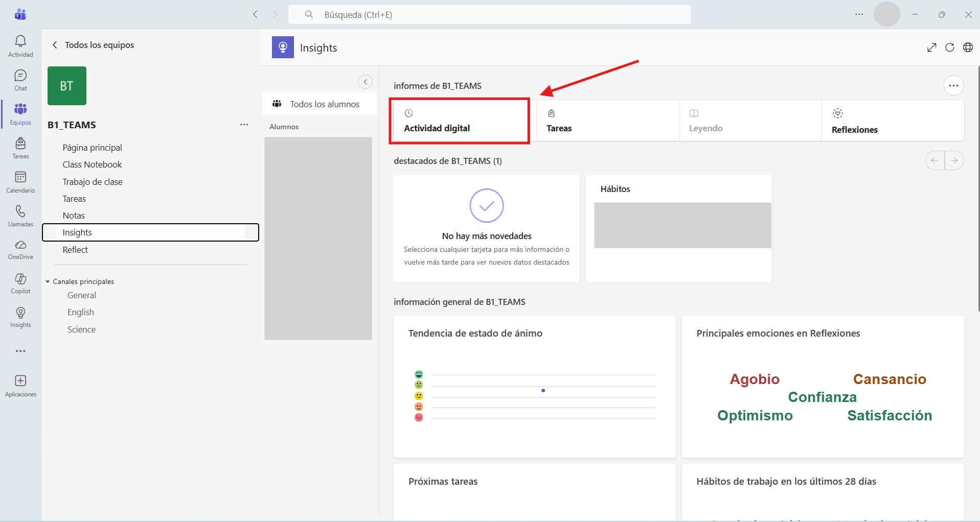980x522 pixels.
Task: Open the Calendario icon
Action: pyautogui.click(x=20, y=182)
